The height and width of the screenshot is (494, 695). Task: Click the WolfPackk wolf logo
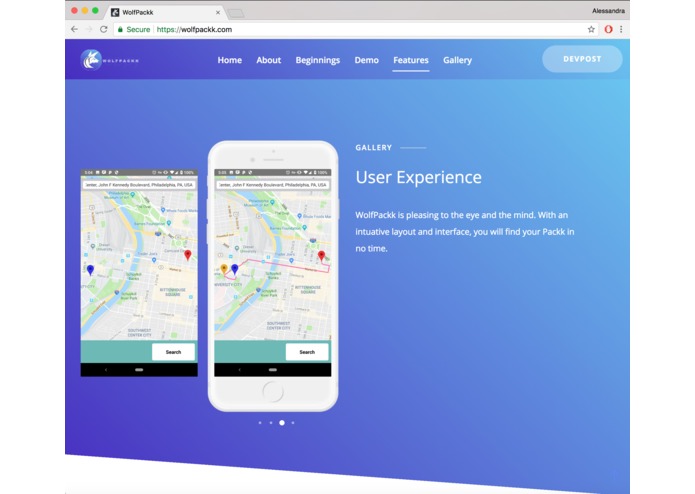[91, 60]
